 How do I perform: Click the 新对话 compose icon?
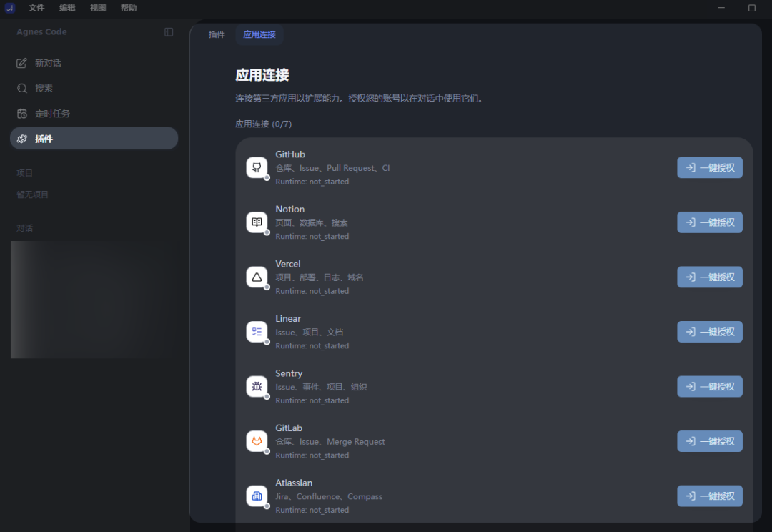[21, 63]
